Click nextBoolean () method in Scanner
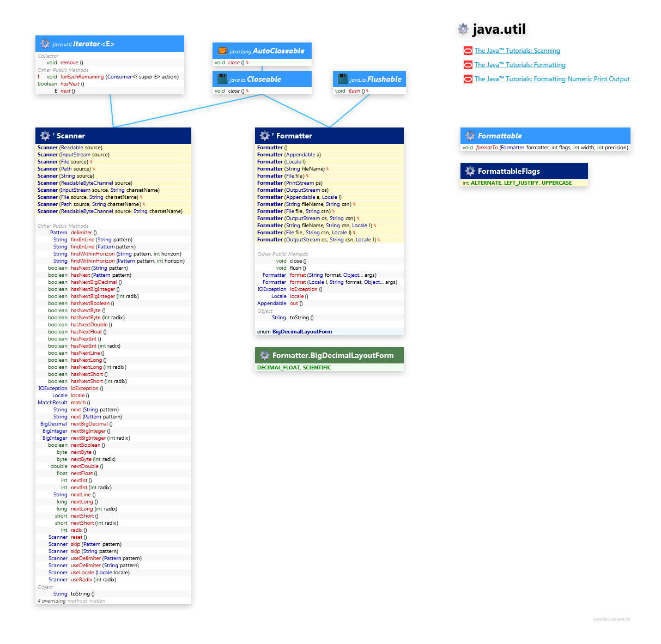The image size is (661, 644). point(88,445)
